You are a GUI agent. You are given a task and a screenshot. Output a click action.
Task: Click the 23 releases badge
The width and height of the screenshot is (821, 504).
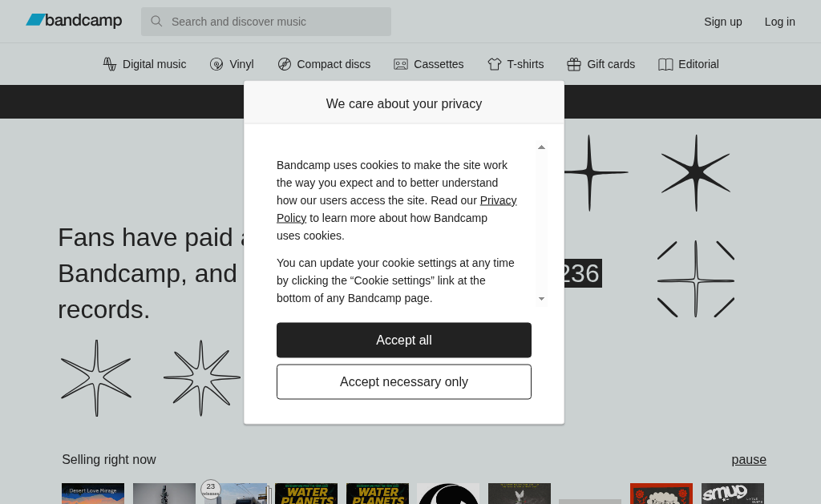coord(211,490)
